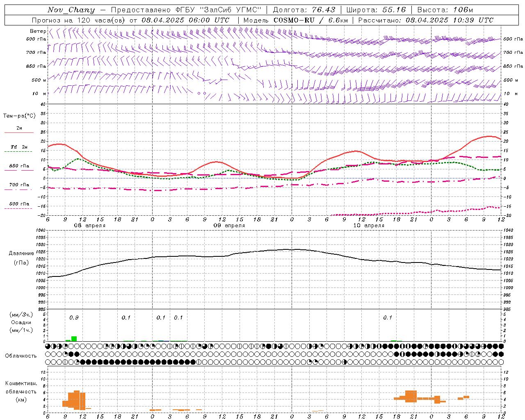Click the Модель COSMO-RU / 6.6км label
This screenshot has width=525, height=420.
coord(295,20)
